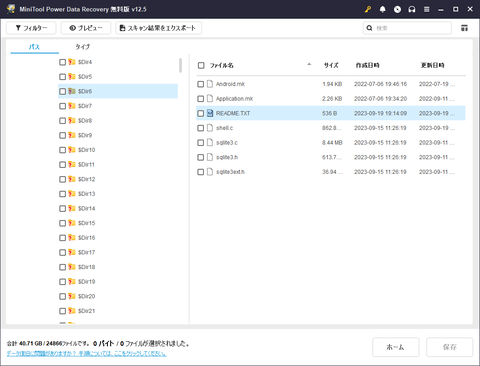
Task: Open the hamburger menu icon
Action: click(x=427, y=9)
